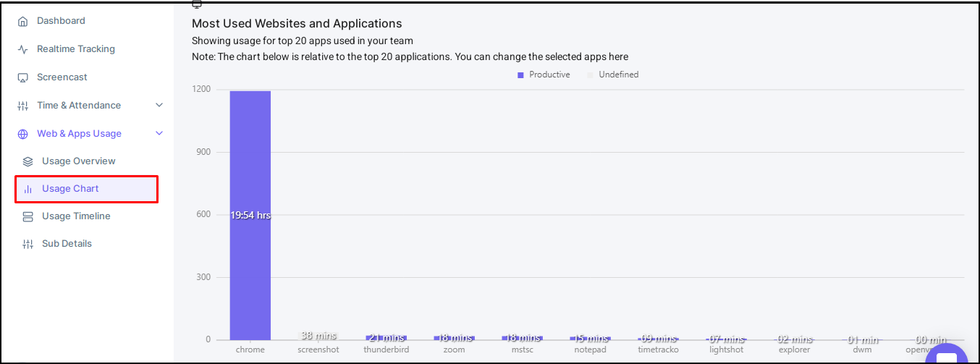This screenshot has width=980, height=364.
Task: Click the 'Showing usage for top 20 apps' subtitle
Action: [x=303, y=41]
